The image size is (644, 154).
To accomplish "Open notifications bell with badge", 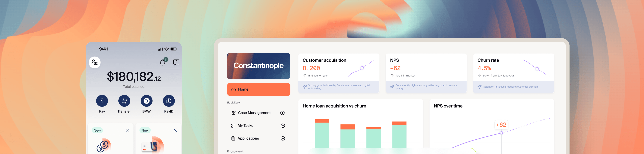I will (163, 62).
